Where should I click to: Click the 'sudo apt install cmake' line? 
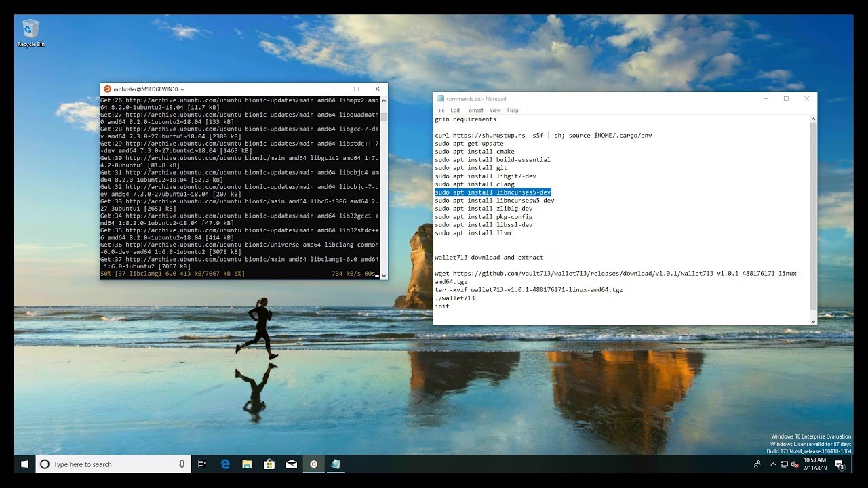[x=475, y=152]
